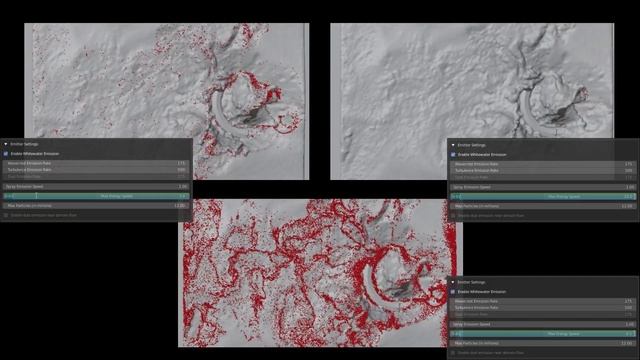The height and width of the screenshot is (360, 640).
Task: Toggle dust emission near domain floor, upper-right panel
Action: pyautogui.click(x=453, y=216)
